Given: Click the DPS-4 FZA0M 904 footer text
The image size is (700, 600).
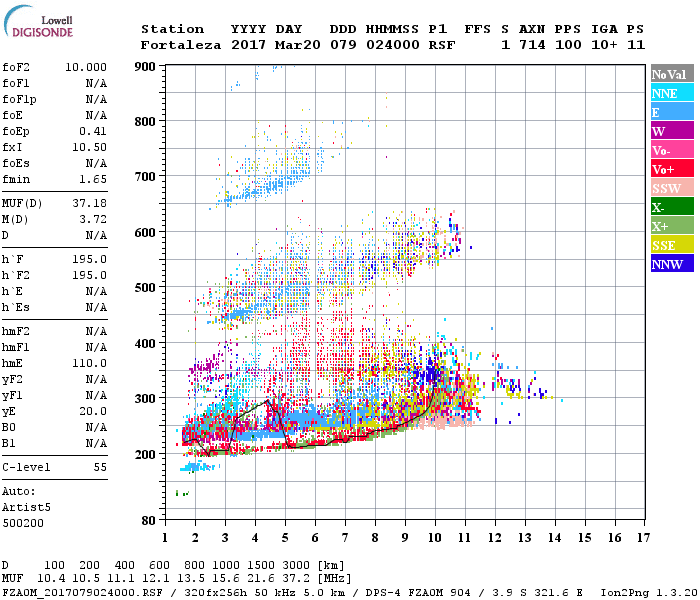Looking at the screenshot, I should [418, 592].
